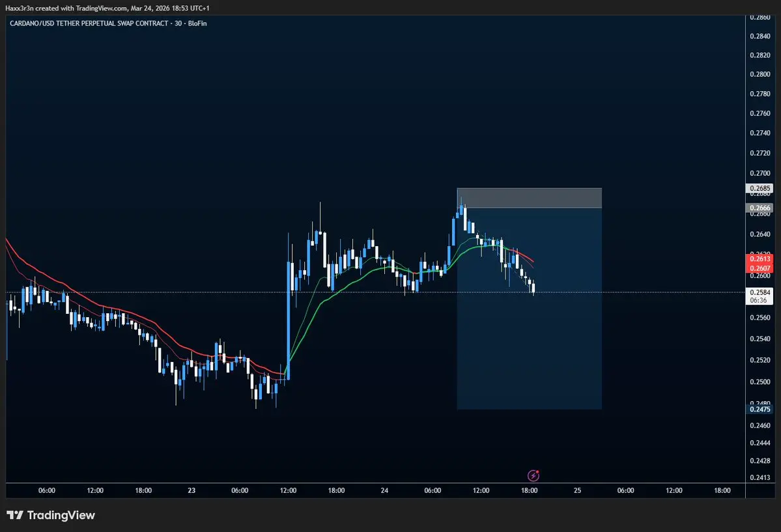
Task: Click the 0.2700 price axis label
Action: (x=760, y=173)
